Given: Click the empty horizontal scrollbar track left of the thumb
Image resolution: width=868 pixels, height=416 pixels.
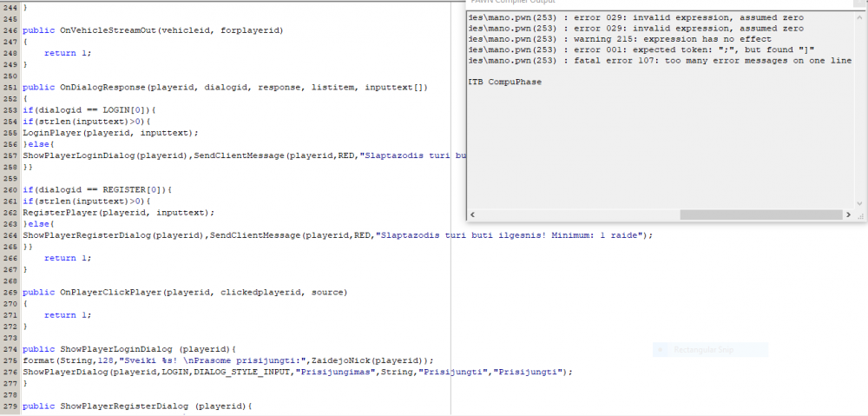Looking at the screenshot, I should coord(578,215).
